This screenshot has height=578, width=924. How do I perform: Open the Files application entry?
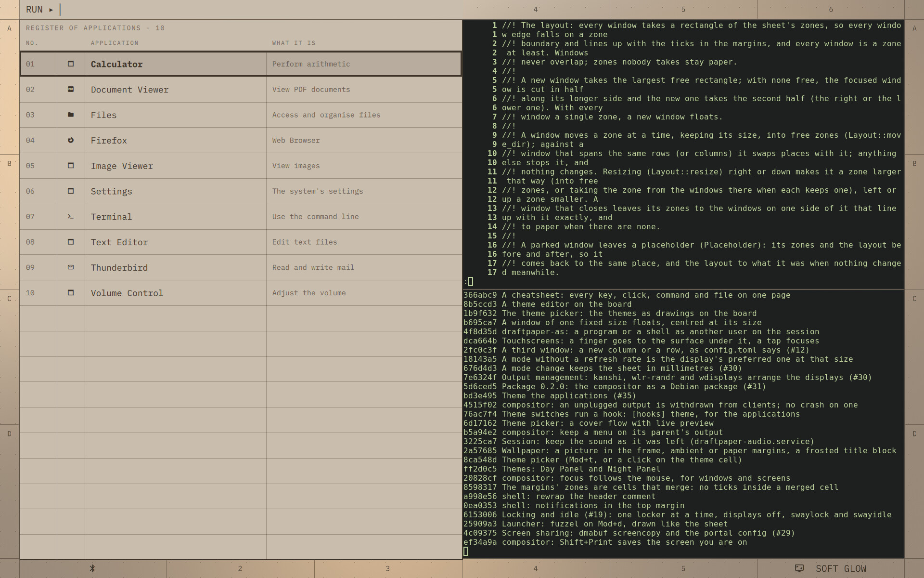pos(241,115)
